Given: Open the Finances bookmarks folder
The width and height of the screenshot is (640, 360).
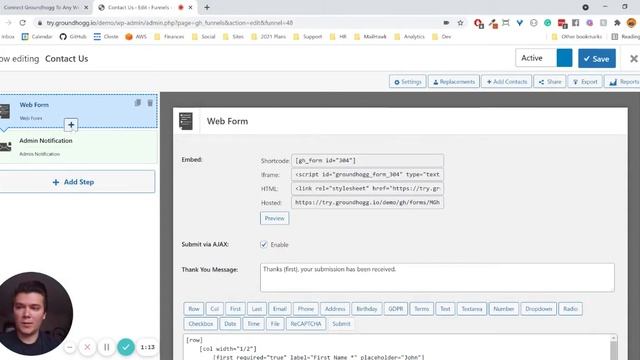Looking at the screenshot, I should (169, 37).
